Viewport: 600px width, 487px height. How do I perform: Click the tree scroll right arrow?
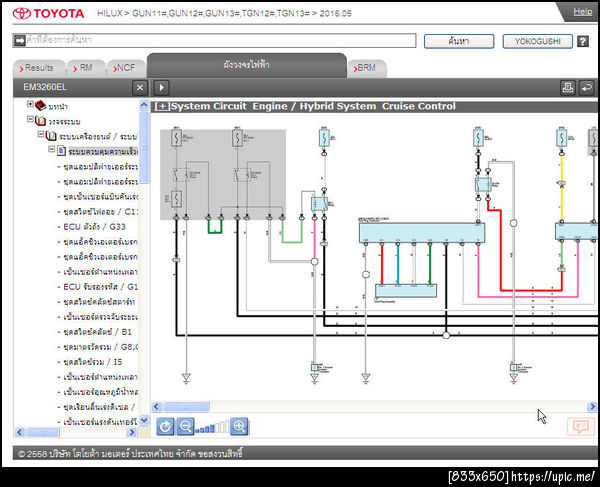click(132, 432)
